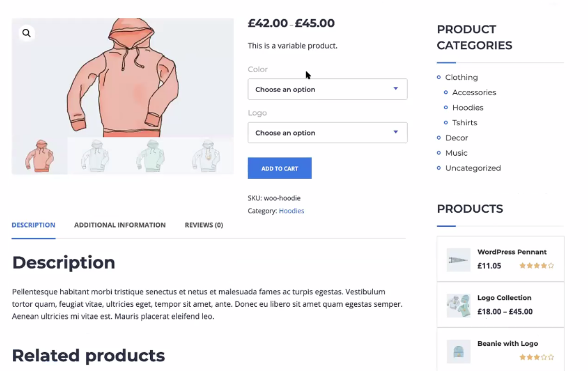This screenshot has width=588, height=371.
Task: Select the pink hoodie thumbnail
Action: (x=40, y=156)
